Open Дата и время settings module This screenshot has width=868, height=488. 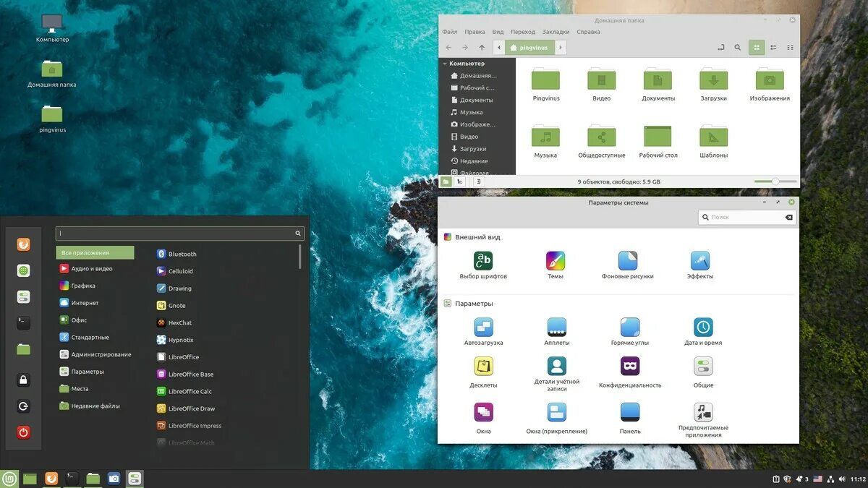coord(703,332)
